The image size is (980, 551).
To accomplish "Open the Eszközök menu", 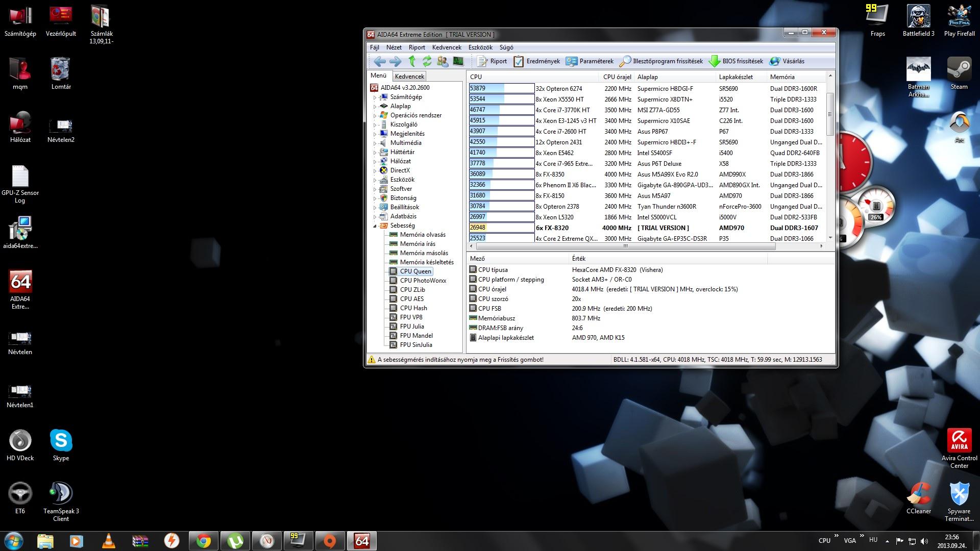I will pos(480,47).
